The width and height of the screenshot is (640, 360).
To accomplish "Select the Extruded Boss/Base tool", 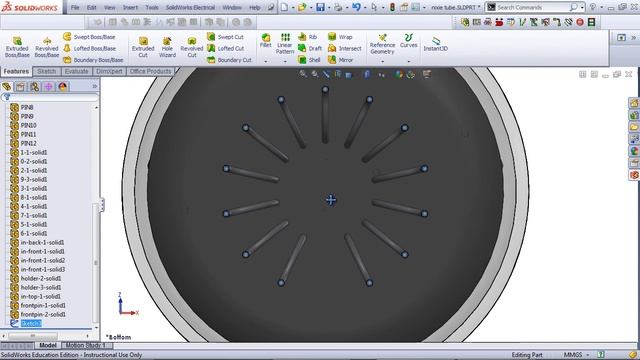I will click(17, 47).
